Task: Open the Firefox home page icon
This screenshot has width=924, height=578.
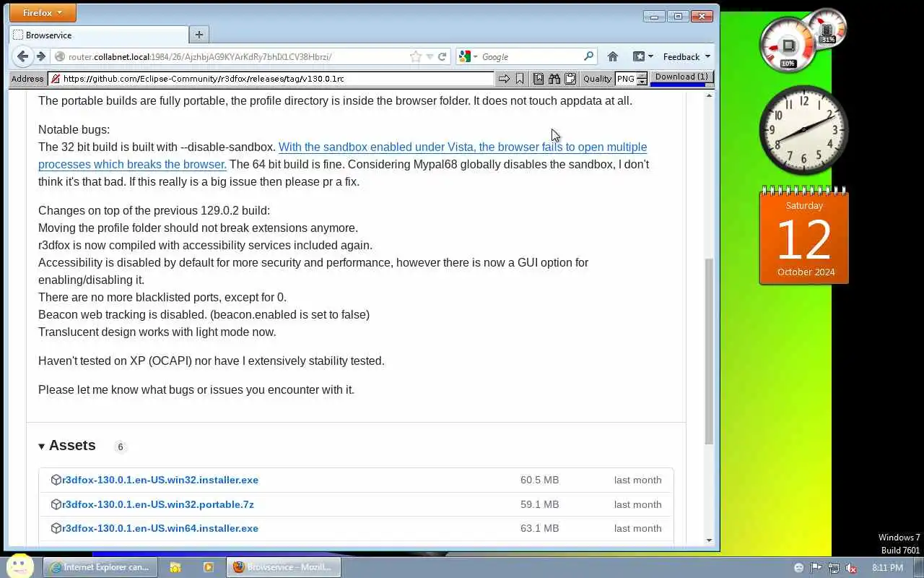Action: [613, 56]
